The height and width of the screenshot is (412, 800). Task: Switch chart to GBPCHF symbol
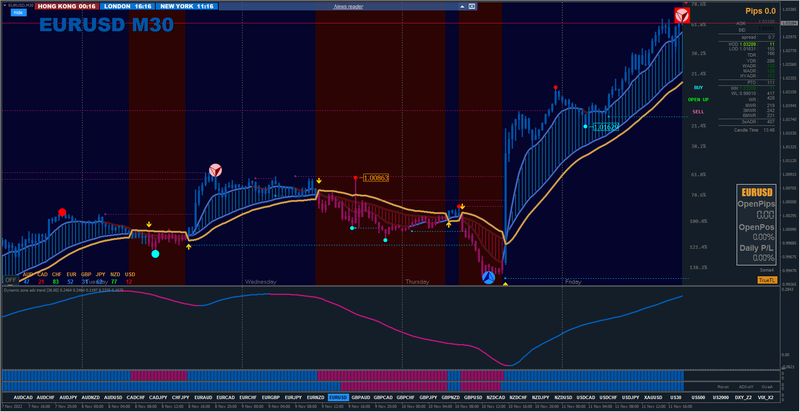coord(406,397)
